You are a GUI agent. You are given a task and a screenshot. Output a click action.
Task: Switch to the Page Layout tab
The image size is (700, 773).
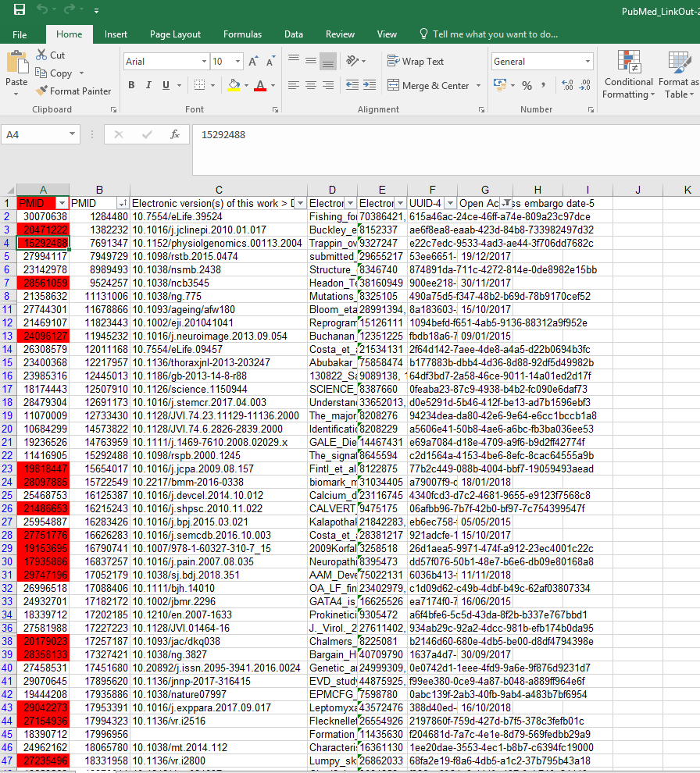pos(175,34)
